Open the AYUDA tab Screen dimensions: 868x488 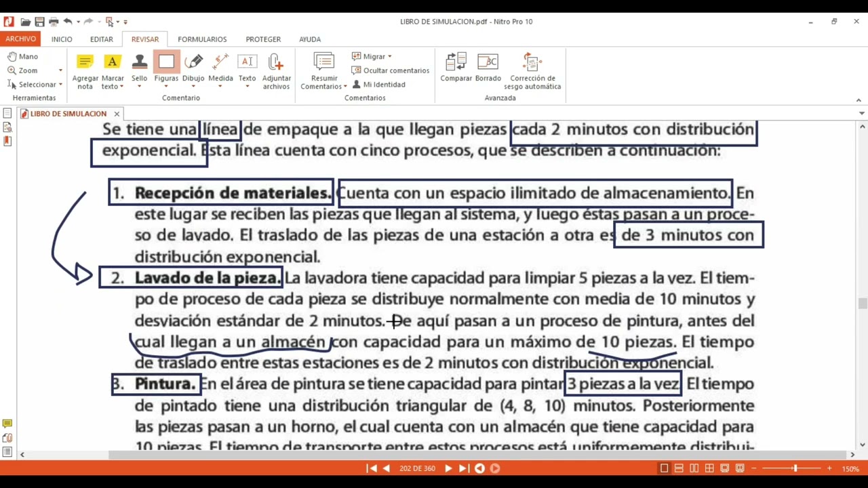click(x=310, y=39)
